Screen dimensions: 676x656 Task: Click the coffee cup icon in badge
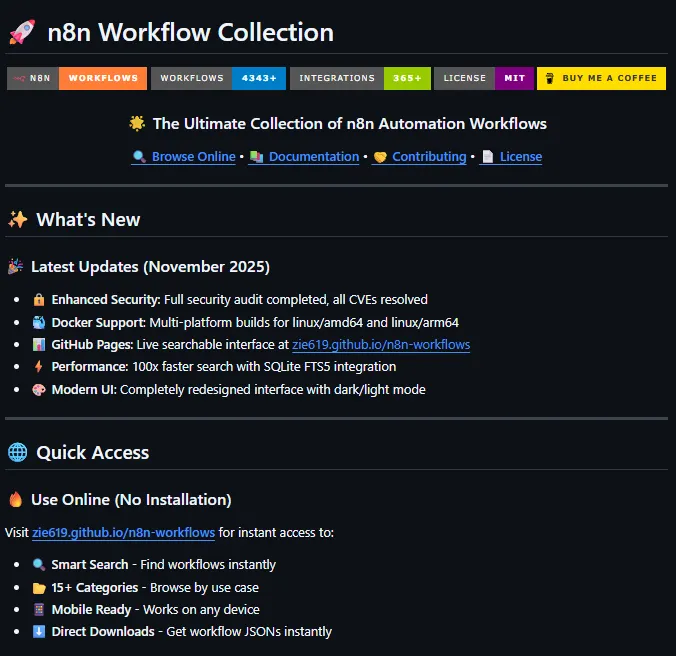(550, 78)
